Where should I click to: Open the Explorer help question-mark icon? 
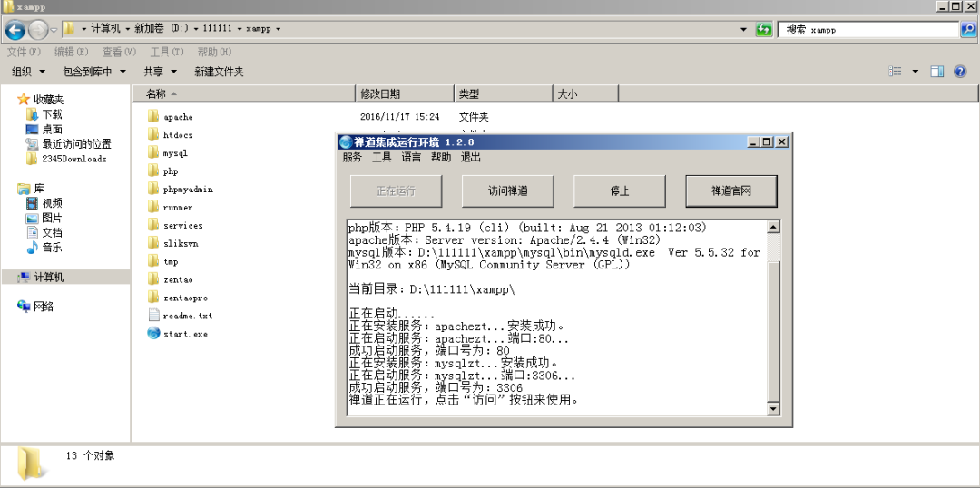click(960, 72)
